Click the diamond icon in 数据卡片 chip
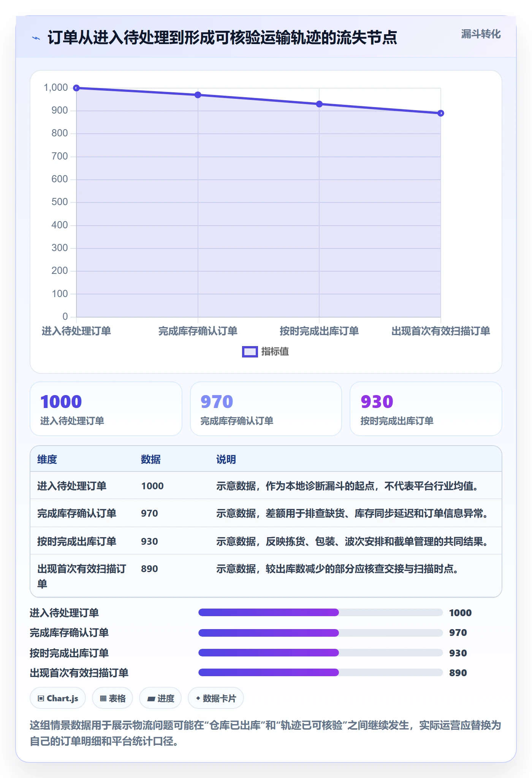 (x=198, y=698)
